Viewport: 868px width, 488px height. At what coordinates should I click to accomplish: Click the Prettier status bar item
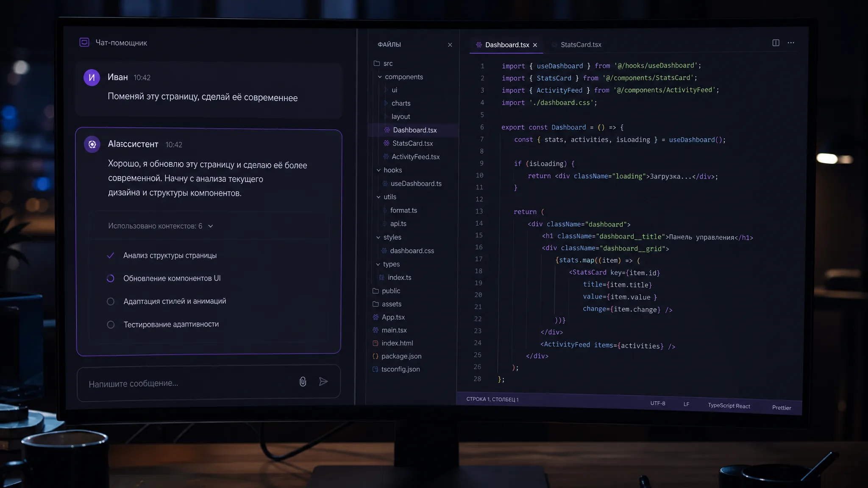[x=782, y=408]
